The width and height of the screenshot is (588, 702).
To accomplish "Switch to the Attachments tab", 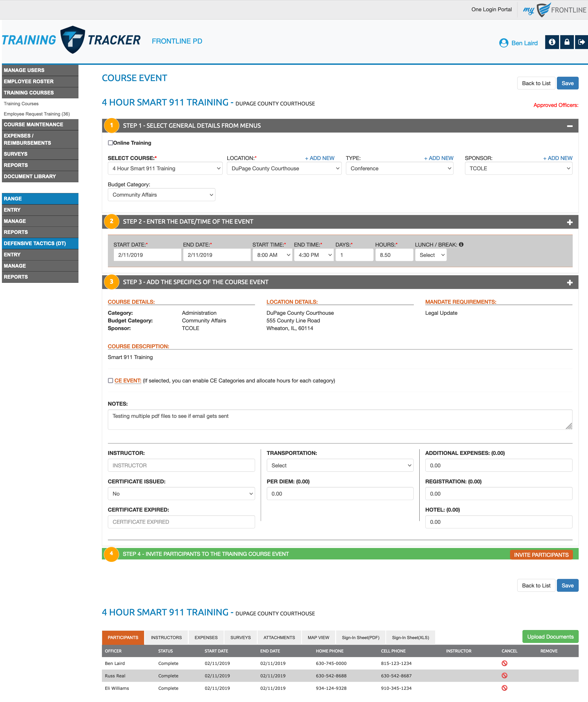I will coord(279,637).
